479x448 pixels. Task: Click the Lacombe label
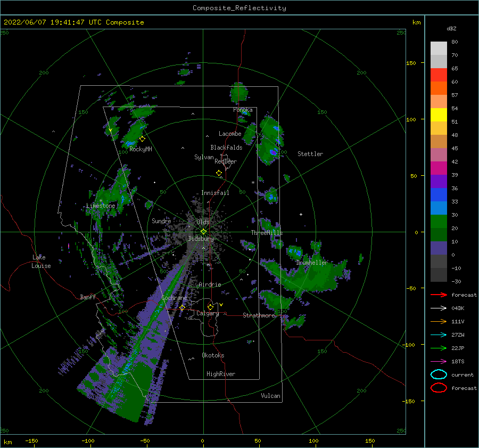coord(230,134)
